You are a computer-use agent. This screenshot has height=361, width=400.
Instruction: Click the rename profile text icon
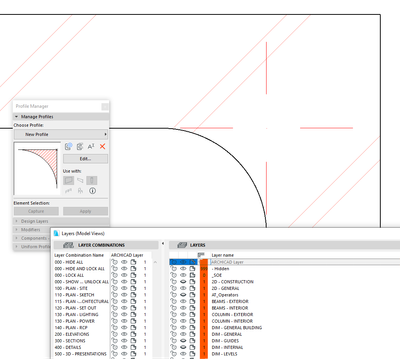[91, 146]
